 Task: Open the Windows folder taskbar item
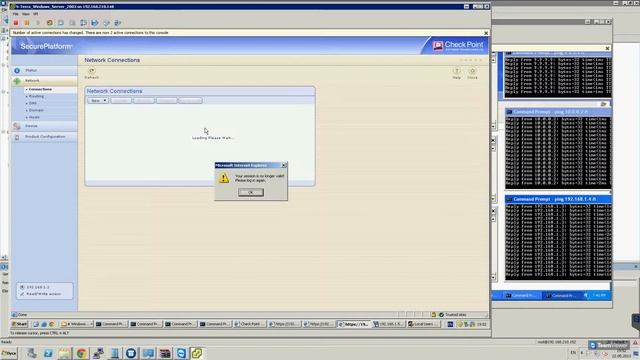(x=77, y=324)
